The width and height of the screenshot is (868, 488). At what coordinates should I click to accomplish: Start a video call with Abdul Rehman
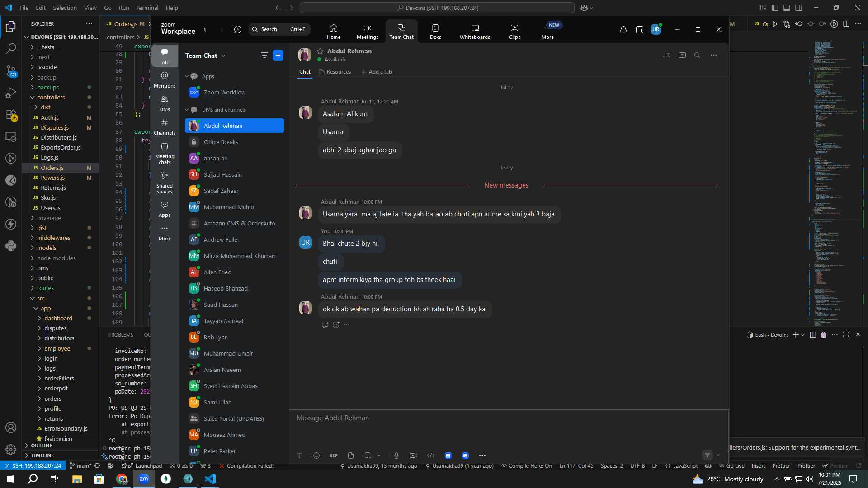[x=666, y=55]
